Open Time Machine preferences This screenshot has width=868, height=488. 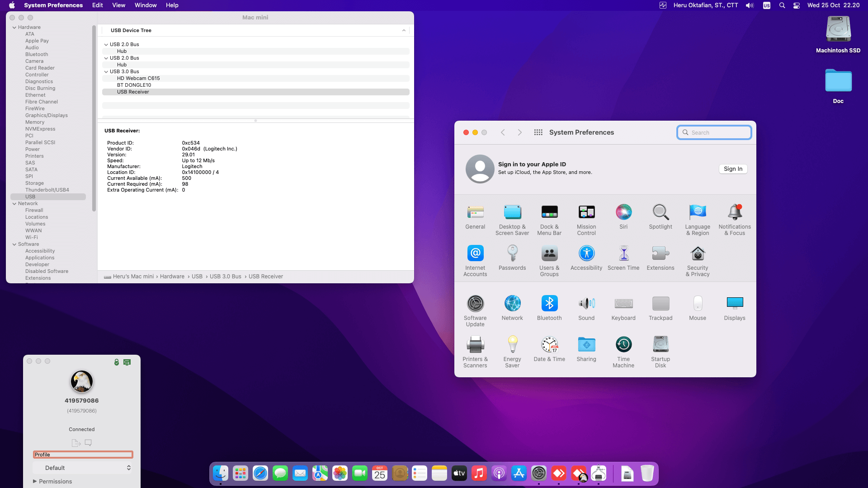click(x=623, y=352)
